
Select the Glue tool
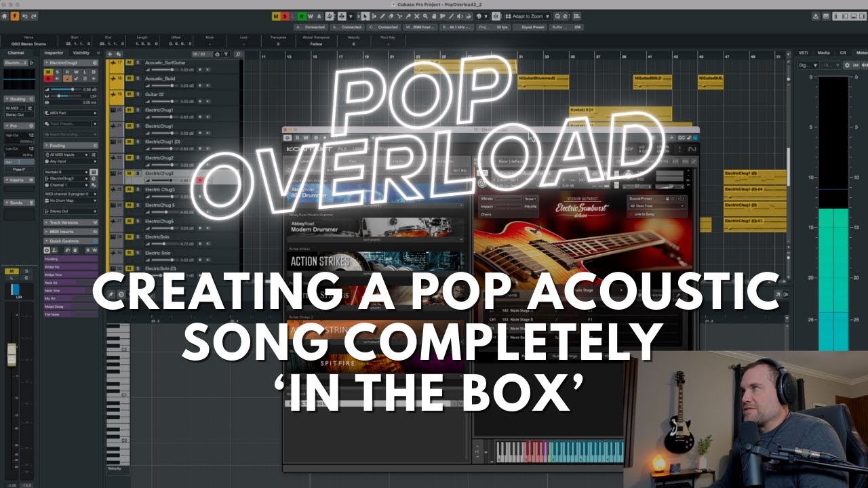pos(408,16)
